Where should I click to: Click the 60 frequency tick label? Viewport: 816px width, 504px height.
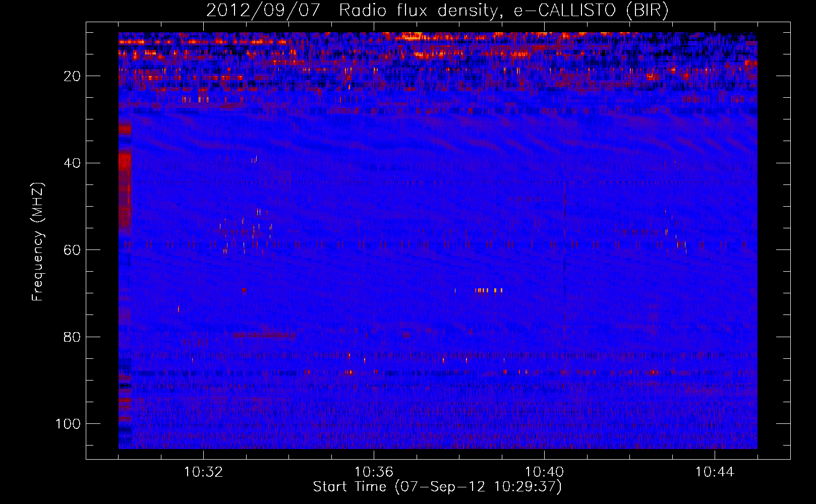(72, 250)
